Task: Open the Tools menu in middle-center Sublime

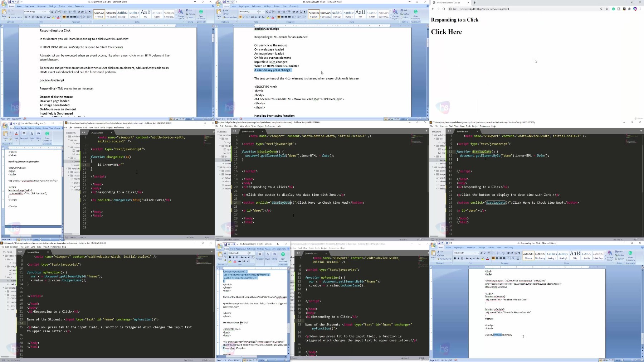Action: (x=253, y=126)
